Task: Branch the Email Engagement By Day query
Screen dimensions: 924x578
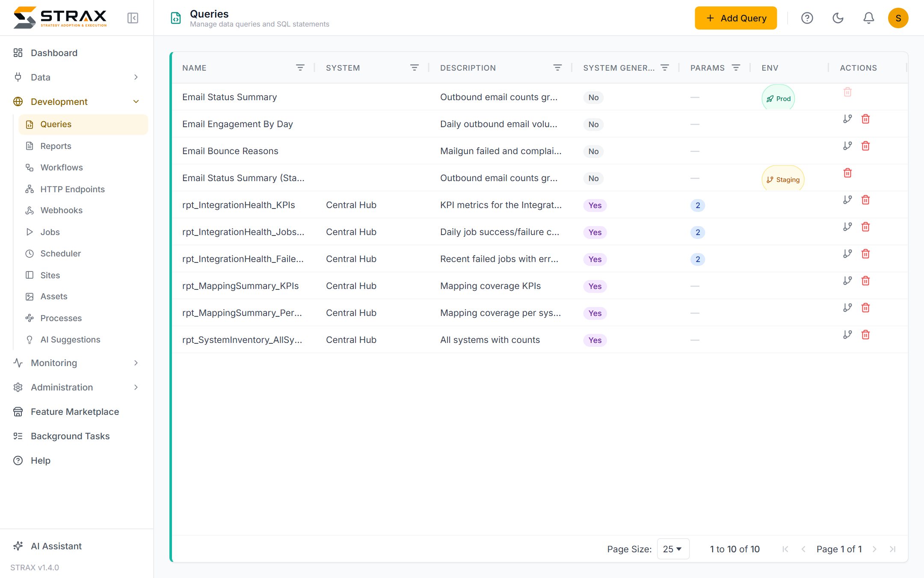Action: (x=847, y=119)
